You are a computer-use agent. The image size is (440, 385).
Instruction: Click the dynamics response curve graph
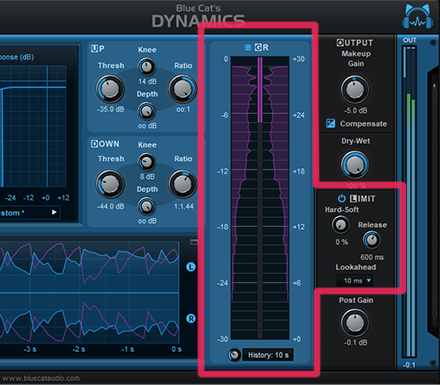33,126
